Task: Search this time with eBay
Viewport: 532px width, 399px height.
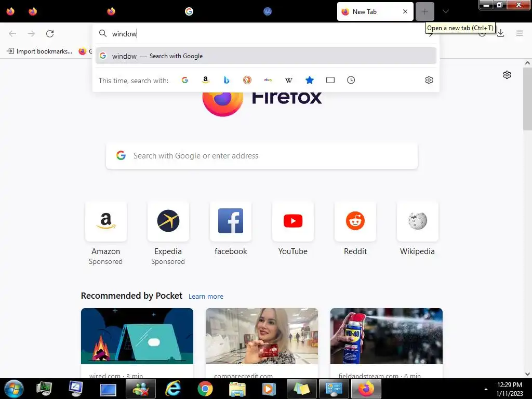Action: click(x=268, y=80)
